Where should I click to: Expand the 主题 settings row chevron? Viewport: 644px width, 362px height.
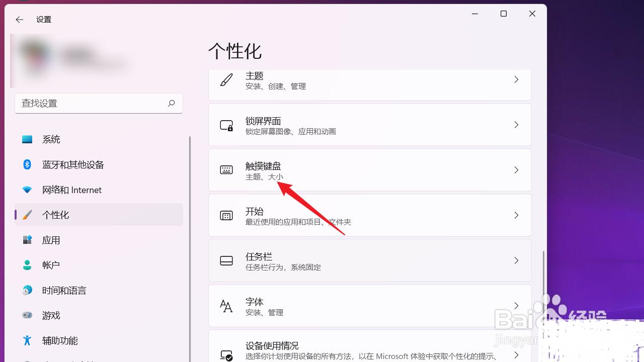click(x=516, y=79)
